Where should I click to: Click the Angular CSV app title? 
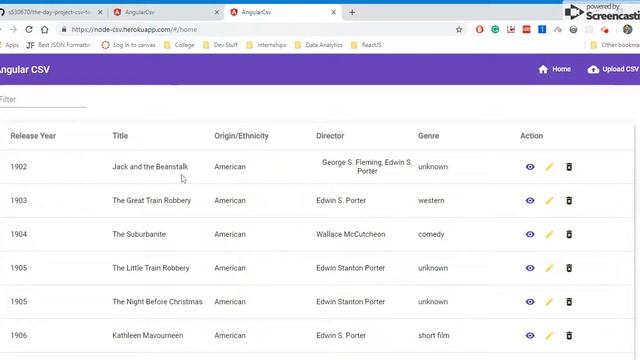pos(24,69)
